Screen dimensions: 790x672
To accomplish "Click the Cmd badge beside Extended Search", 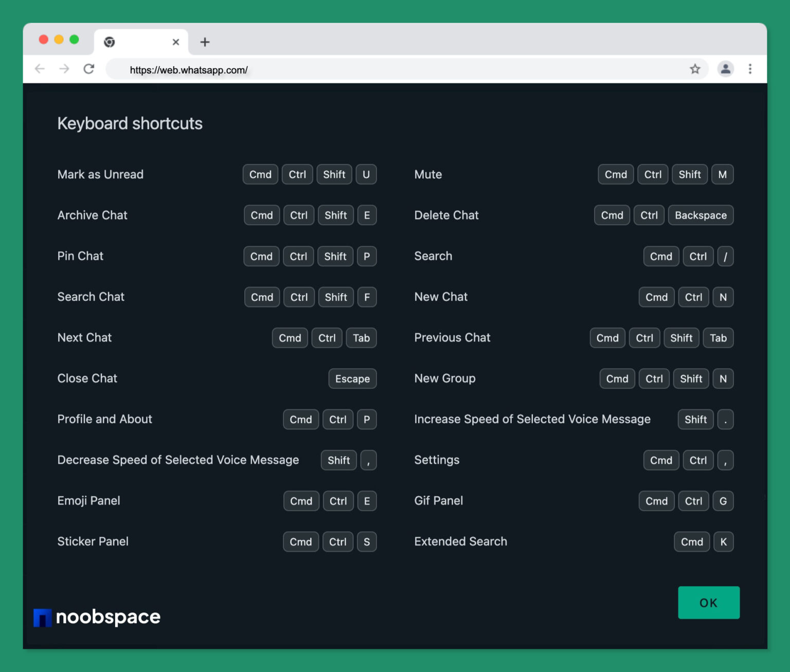I will [x=692, y=541].
